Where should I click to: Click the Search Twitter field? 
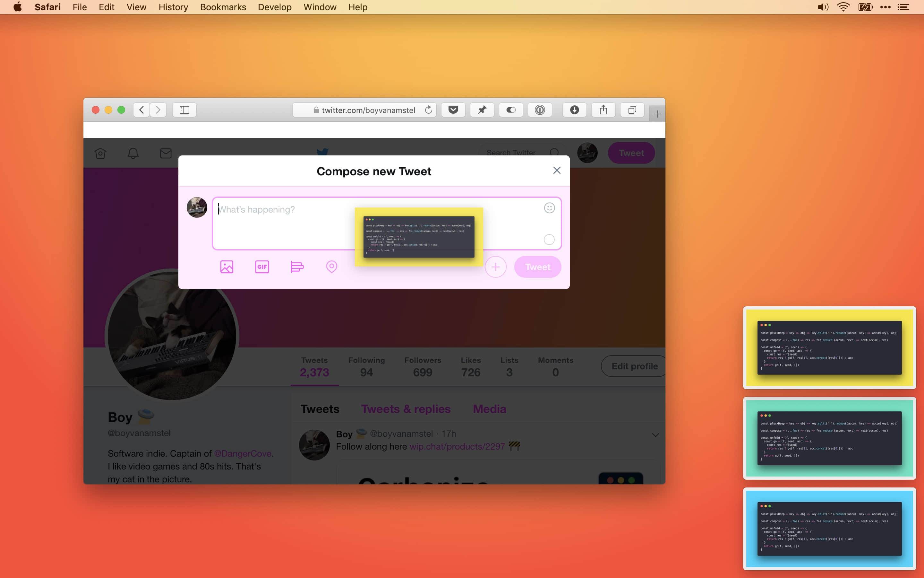(522, 153)
